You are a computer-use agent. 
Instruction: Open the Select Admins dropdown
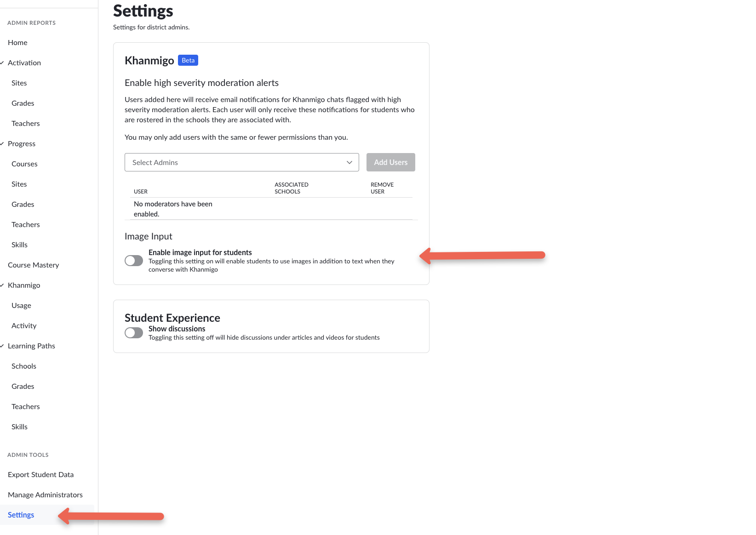pyautogui.click(x=241, y=162)
